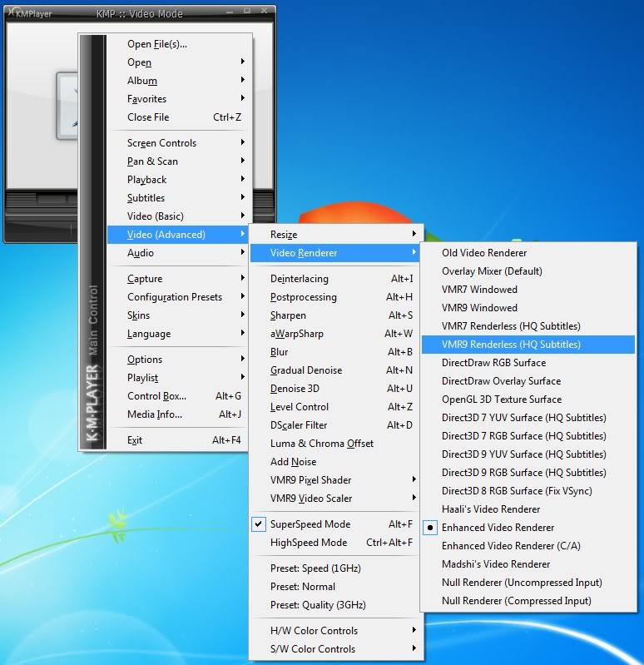Toggle Deinterlacing filter
The height and width of the screenshot is (665, 644).
(x=334, y=279)
